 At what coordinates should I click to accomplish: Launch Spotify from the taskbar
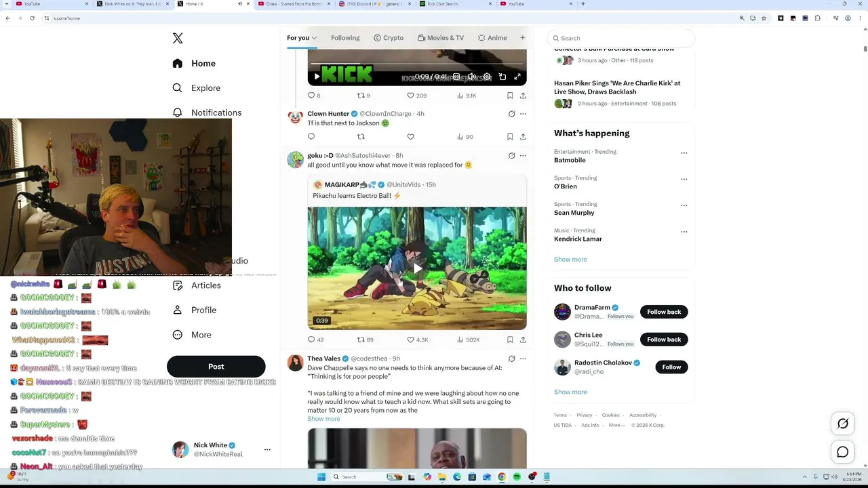[517, 476]
